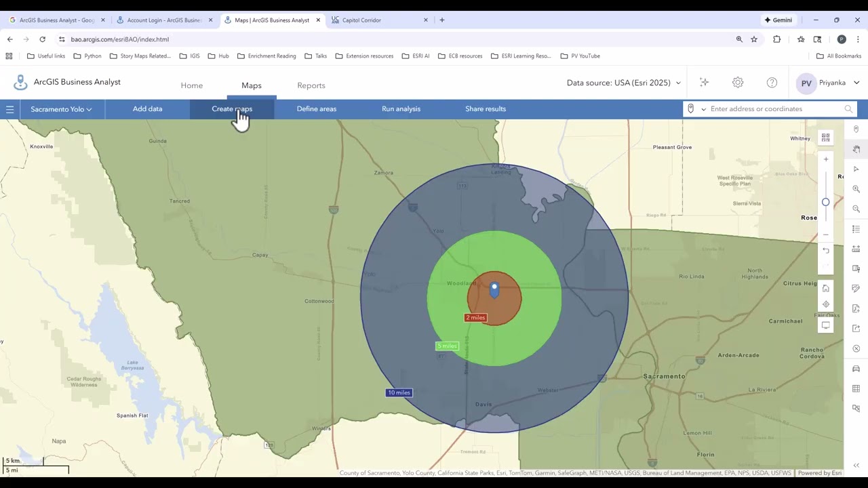Open the Powered by Esri link
Viewport: 868px width, 488px height.
coord(820,473)
